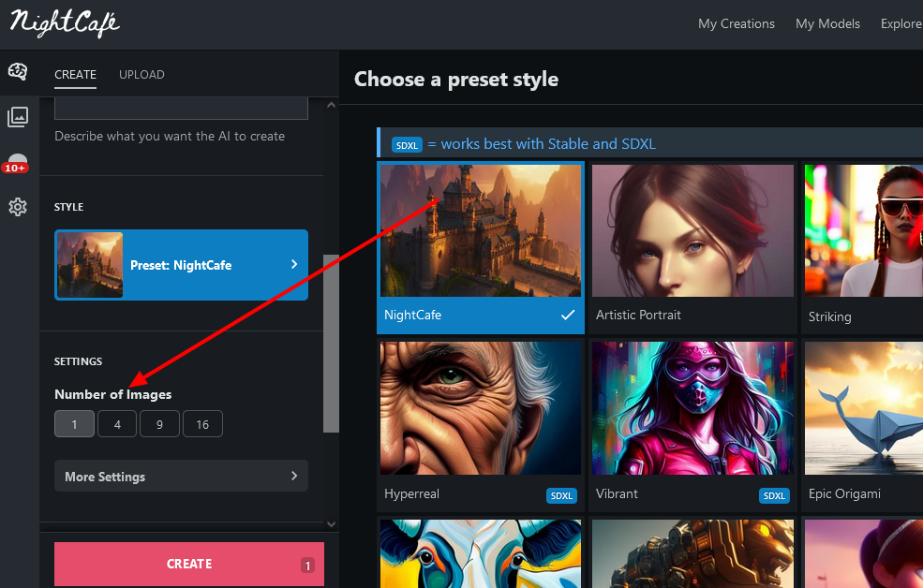Open My Creations in top navigation
Screen dimensions: 923x588
click(736, 23)
